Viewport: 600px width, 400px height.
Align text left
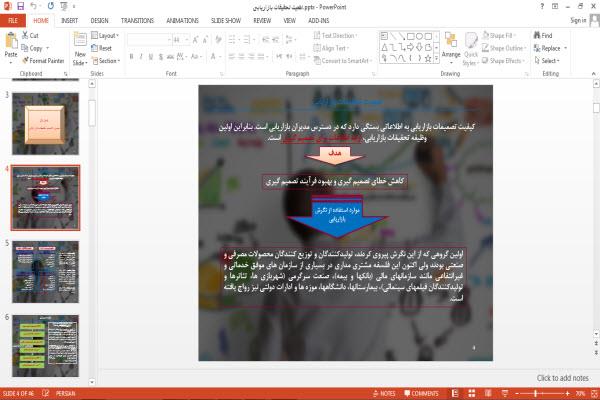[x=232, y=57]
